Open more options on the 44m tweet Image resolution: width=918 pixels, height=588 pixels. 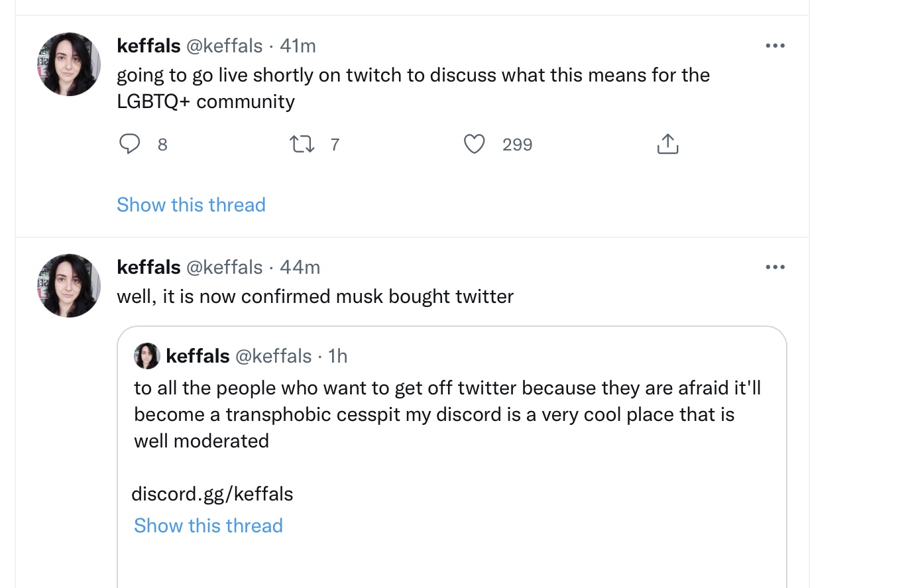775,267
